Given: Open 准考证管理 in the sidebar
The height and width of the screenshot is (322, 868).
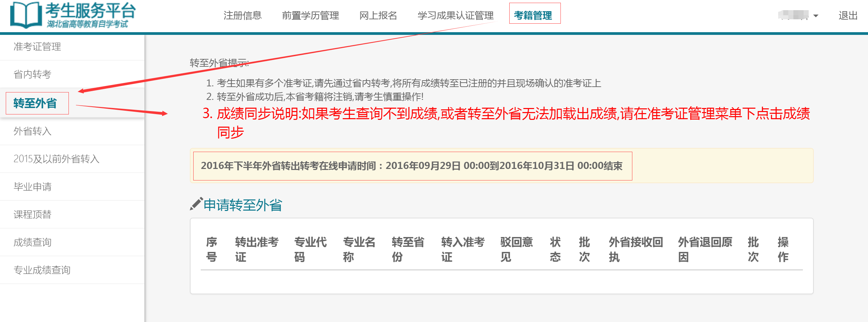Looking at the screenshot, I should coord(37,47).
